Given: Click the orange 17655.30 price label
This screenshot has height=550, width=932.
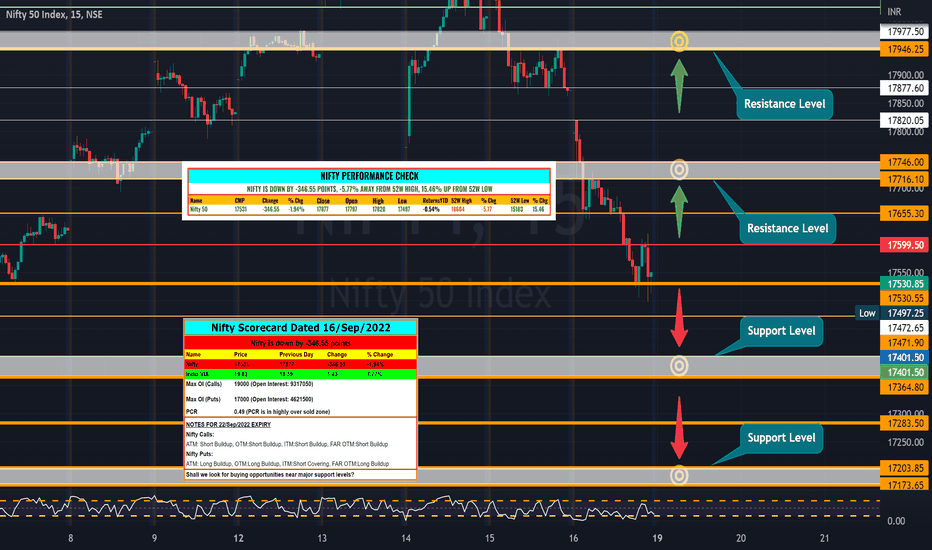Looking at the screenshot, I should coord(905,213).
